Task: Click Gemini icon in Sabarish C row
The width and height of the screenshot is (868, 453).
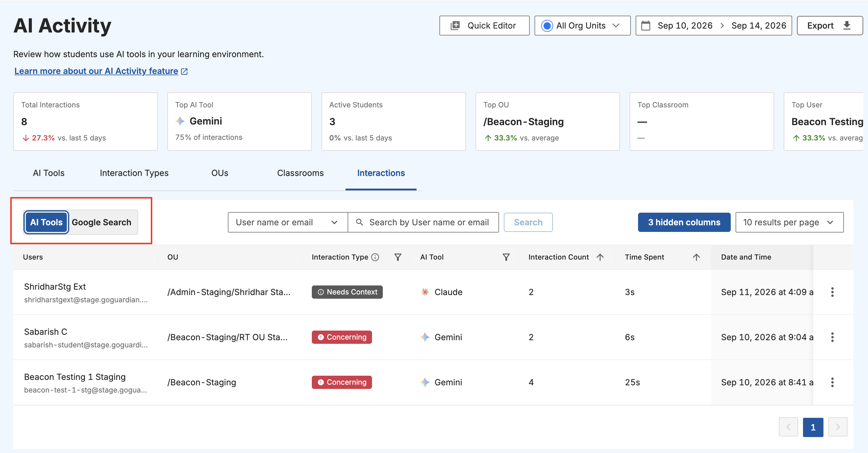Action: [425, 337]
